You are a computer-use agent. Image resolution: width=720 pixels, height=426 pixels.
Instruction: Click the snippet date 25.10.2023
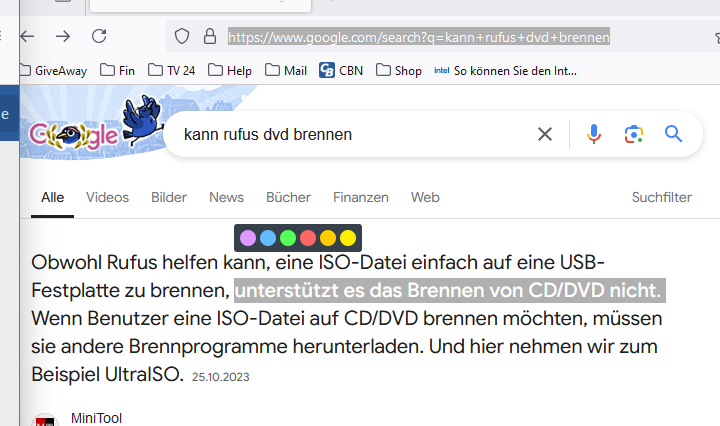(x=220, y=377)
